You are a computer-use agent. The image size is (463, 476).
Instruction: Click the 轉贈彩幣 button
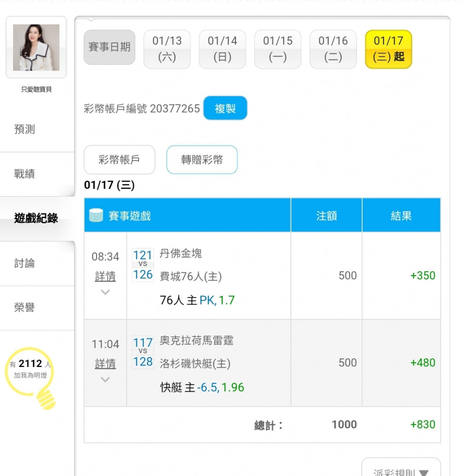tap(202, 159)
